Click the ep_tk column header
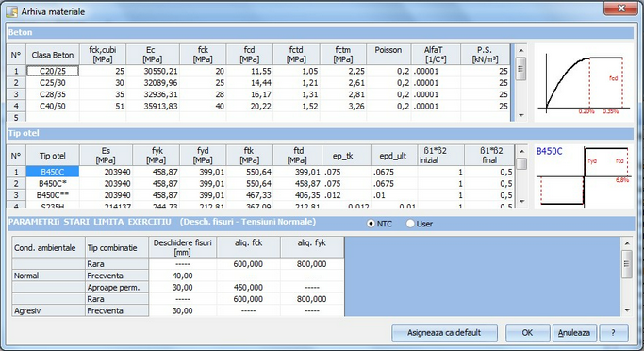 point(346,156)
